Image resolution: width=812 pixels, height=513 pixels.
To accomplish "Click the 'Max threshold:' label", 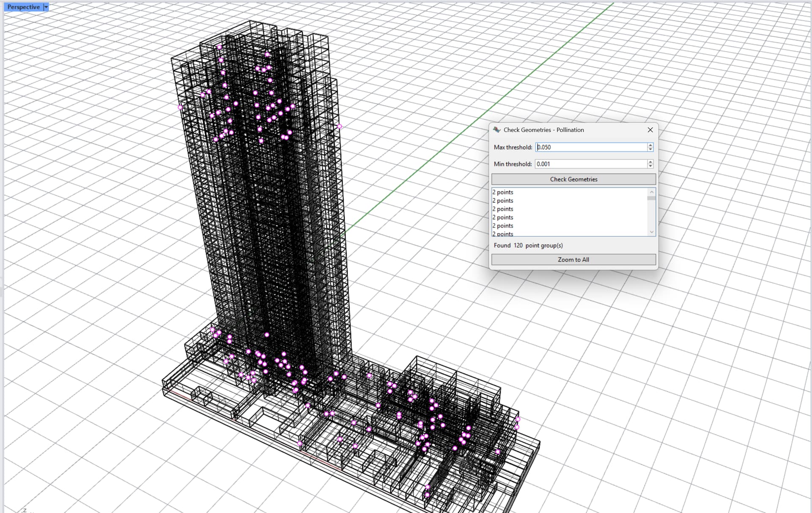I will click(513, 147).
